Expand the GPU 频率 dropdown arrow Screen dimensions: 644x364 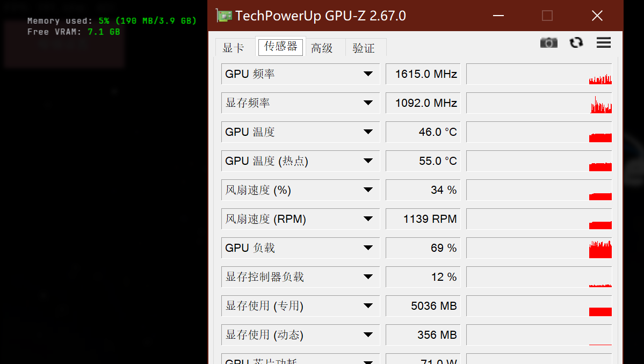tap(368, 74)
